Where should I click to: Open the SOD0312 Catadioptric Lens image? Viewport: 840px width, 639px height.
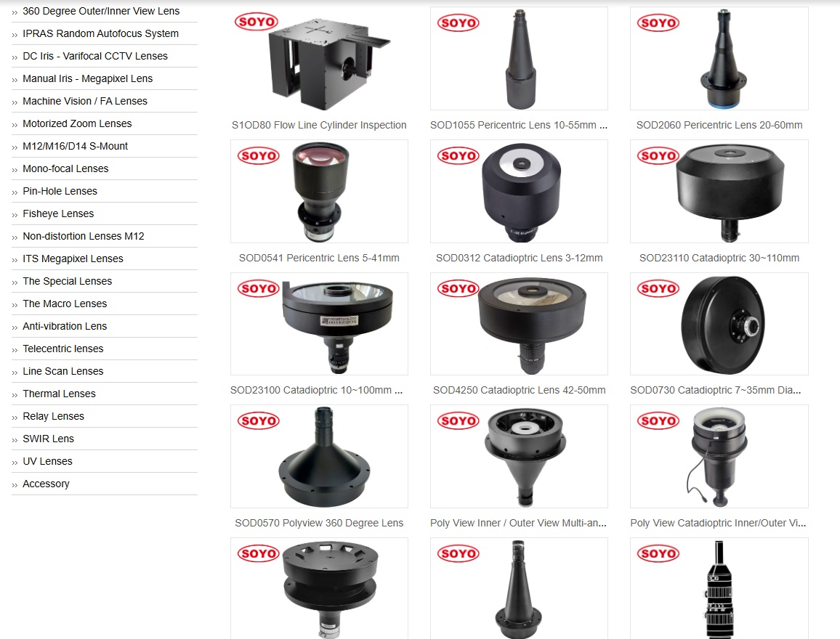[519, 191]
